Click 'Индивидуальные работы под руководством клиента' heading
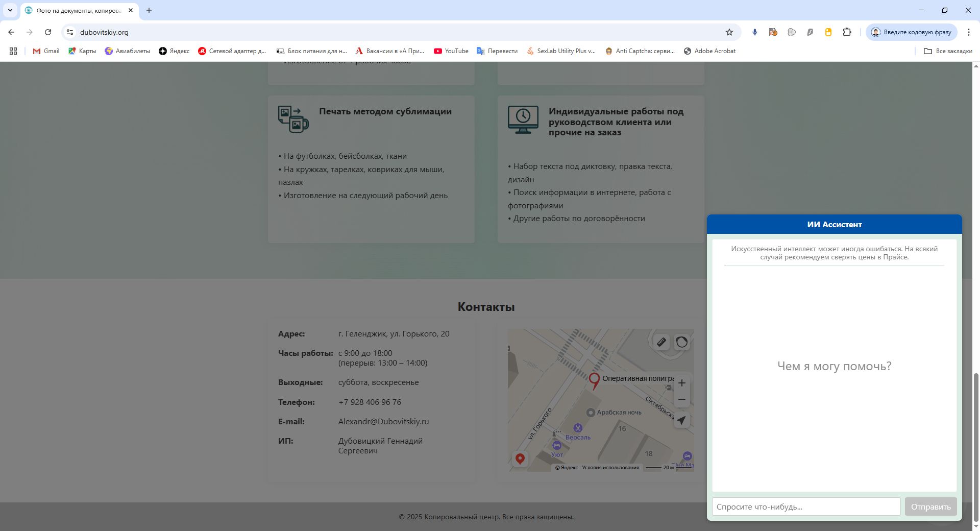Viewport: 980px width, 531px height. [616, 122]
